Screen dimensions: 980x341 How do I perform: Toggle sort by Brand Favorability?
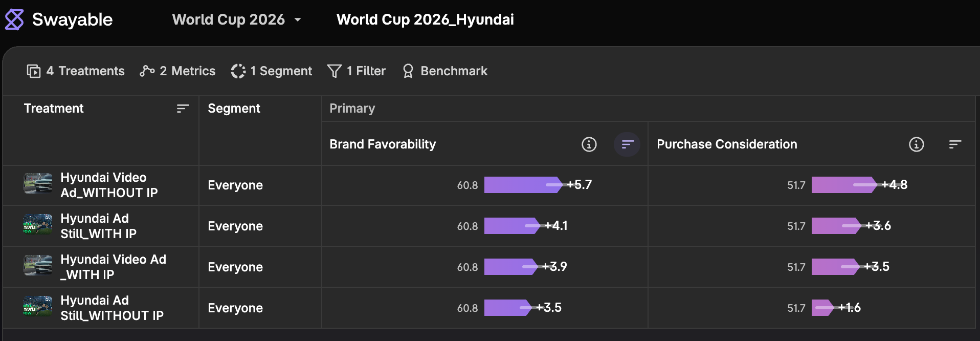point(628,144)
